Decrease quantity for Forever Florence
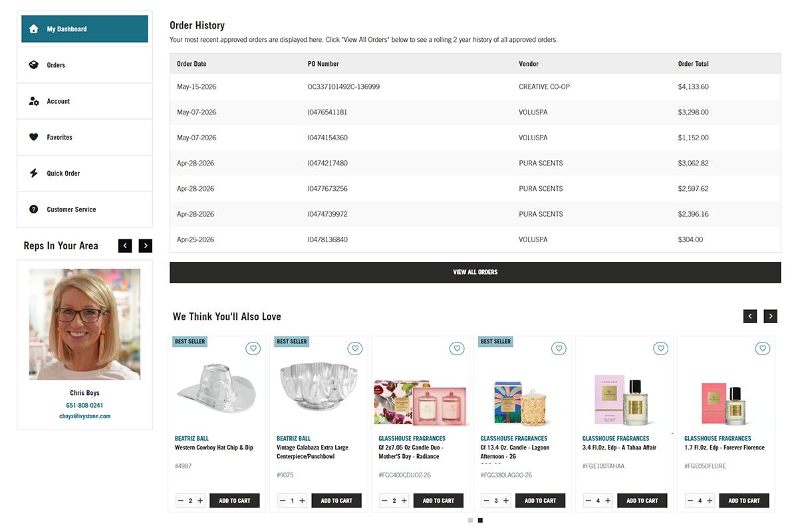Screen dimensions: 798x532 pos(690,501)
